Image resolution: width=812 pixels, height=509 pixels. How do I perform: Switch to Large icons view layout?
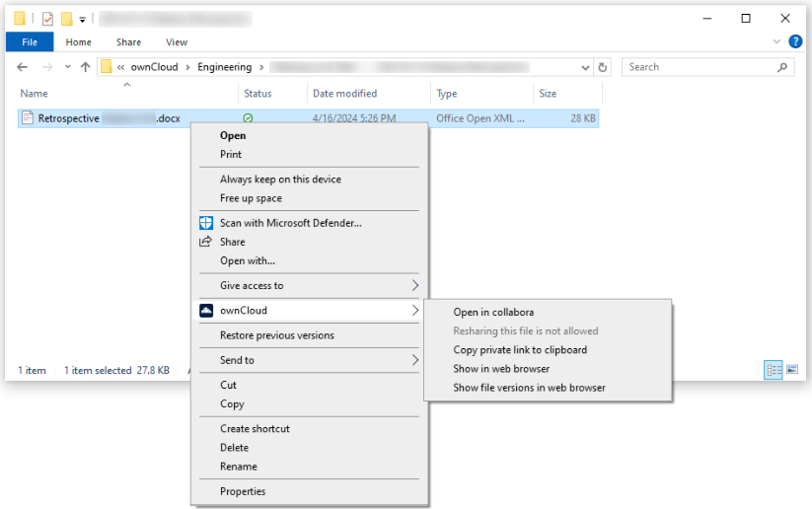[792, 370]
